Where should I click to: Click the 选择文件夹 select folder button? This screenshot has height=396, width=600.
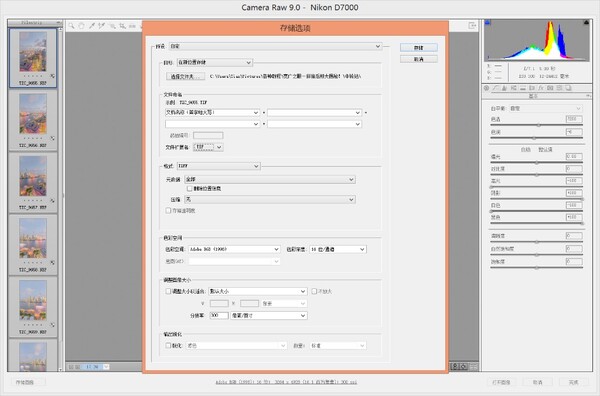(185, 77)
